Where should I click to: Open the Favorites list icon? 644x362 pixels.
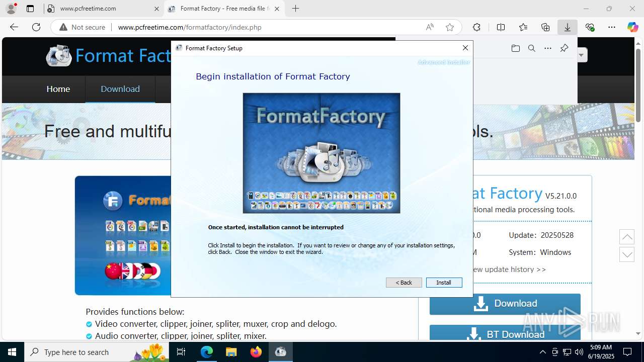[x=523, y=27]
